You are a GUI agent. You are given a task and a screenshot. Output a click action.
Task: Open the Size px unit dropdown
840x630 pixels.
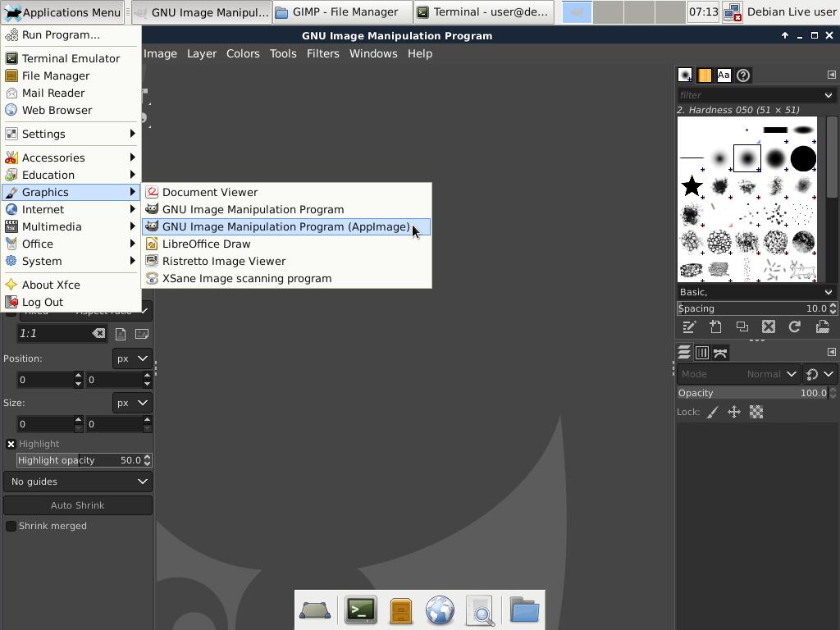132,403
